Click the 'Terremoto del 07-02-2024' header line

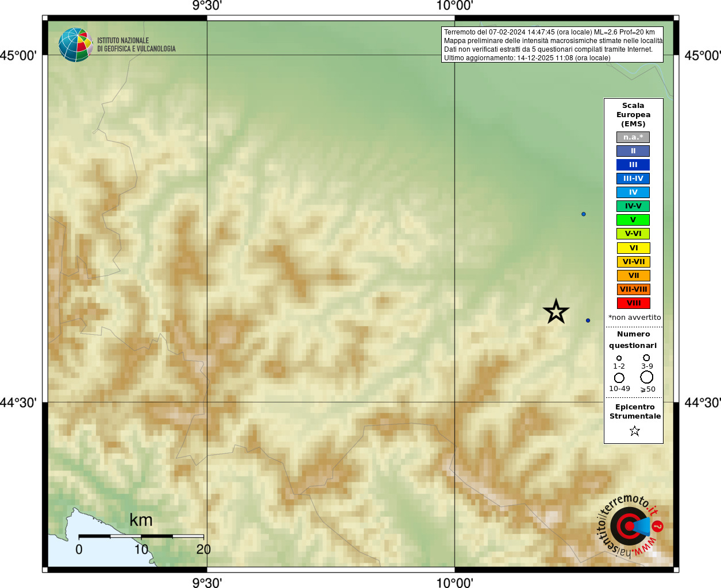(549, 32)
